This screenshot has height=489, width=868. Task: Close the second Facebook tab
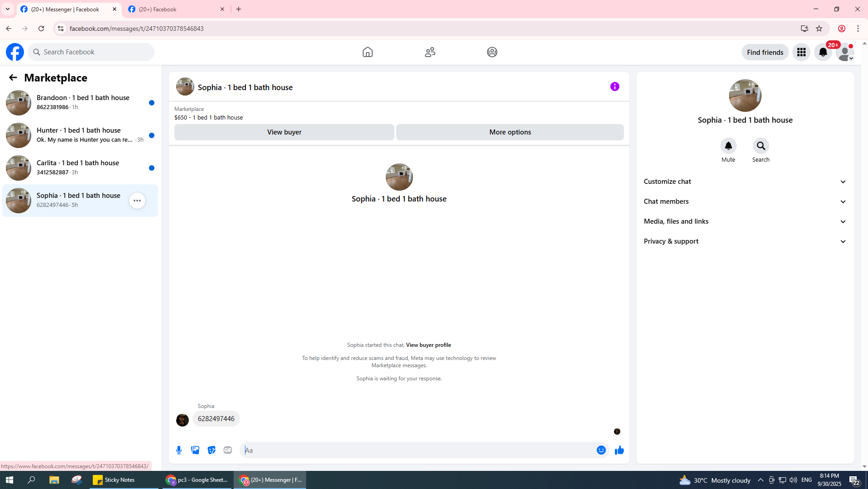tap(222, 9)
